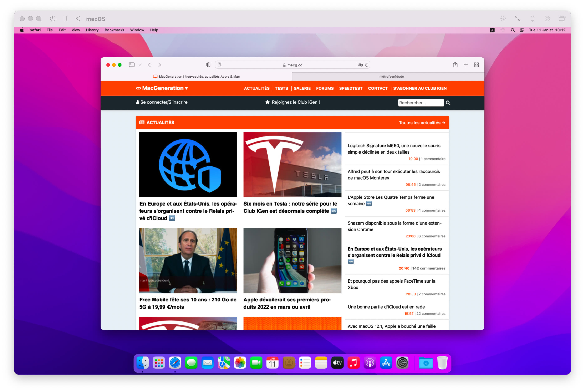
Task: Open Alfred raccourcis macOS Monterey article
Action: pyautogui.click(x=394, y=175)
